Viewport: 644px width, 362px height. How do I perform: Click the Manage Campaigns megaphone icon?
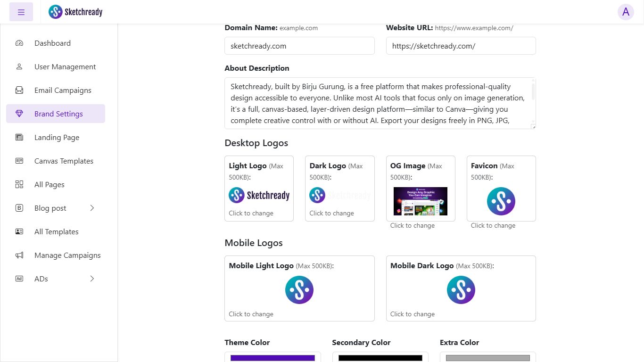[19, 255]
